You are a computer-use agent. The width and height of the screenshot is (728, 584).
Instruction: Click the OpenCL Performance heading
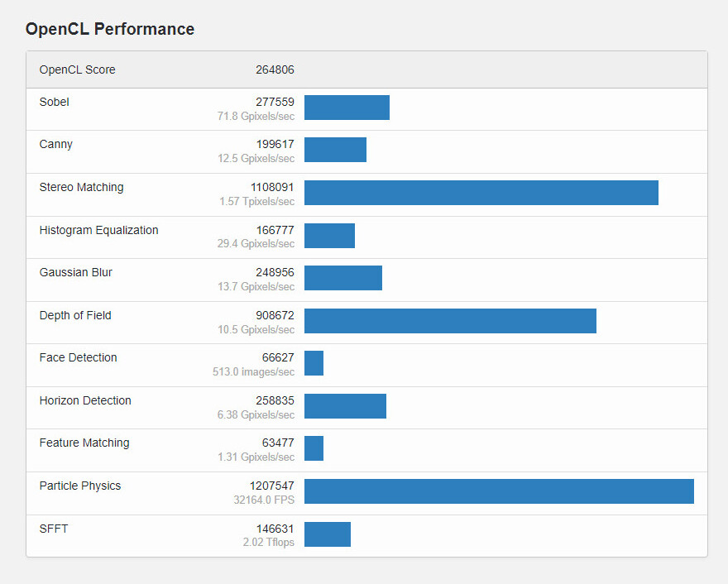(x=110, y=29)
